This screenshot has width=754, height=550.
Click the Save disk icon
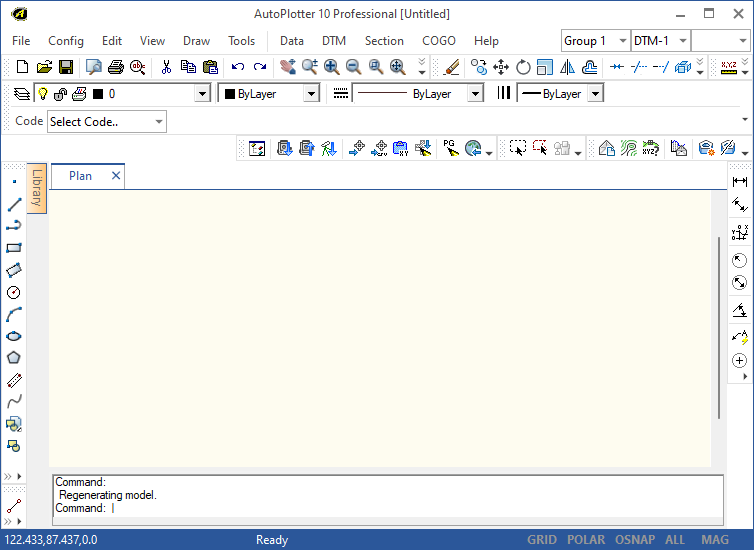[66, 67]
